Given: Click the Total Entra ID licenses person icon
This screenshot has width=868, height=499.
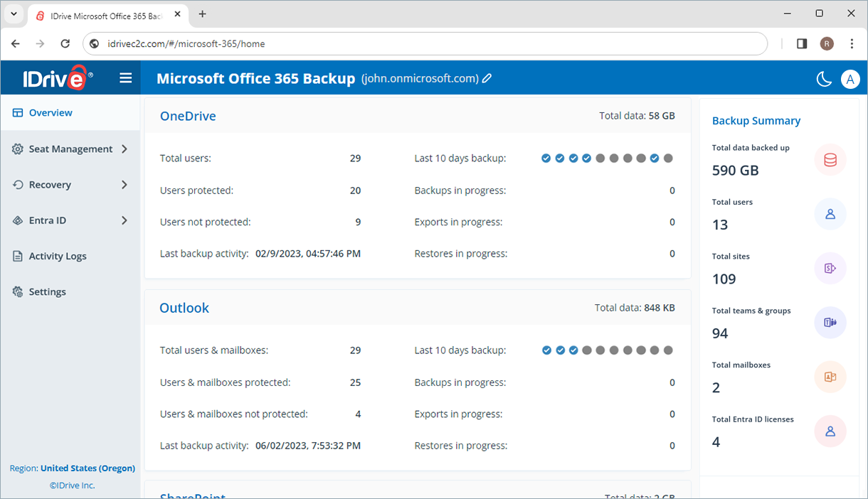Looking at the screenshot, I should click(x=830, y=431).
